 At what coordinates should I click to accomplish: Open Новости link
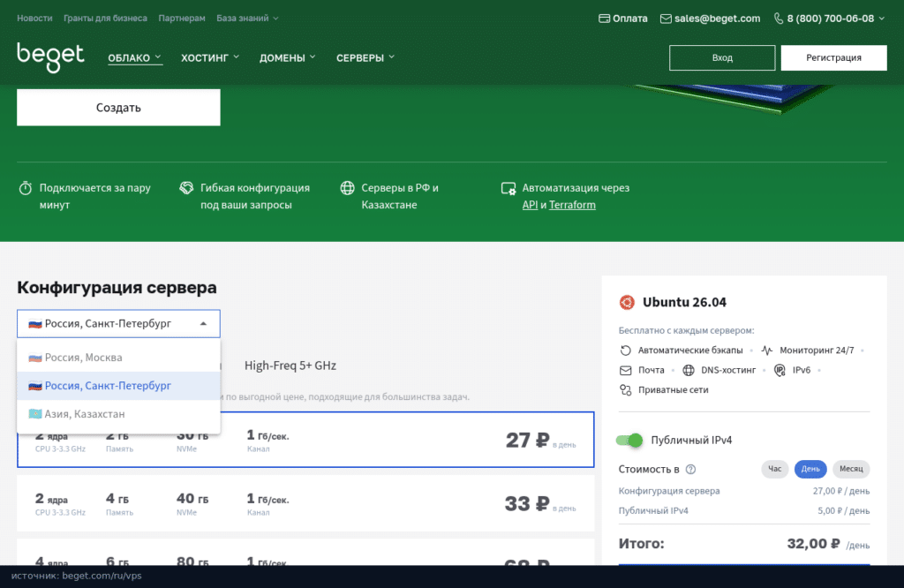tap(34, 19)
